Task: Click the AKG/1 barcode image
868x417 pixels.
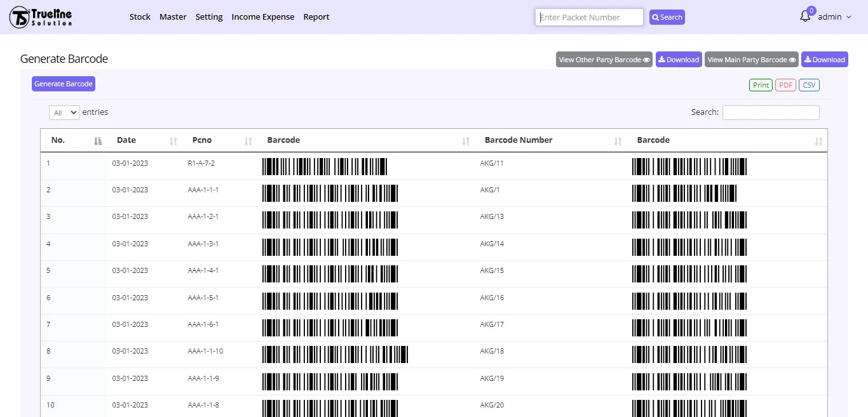Action: [684, 194]
